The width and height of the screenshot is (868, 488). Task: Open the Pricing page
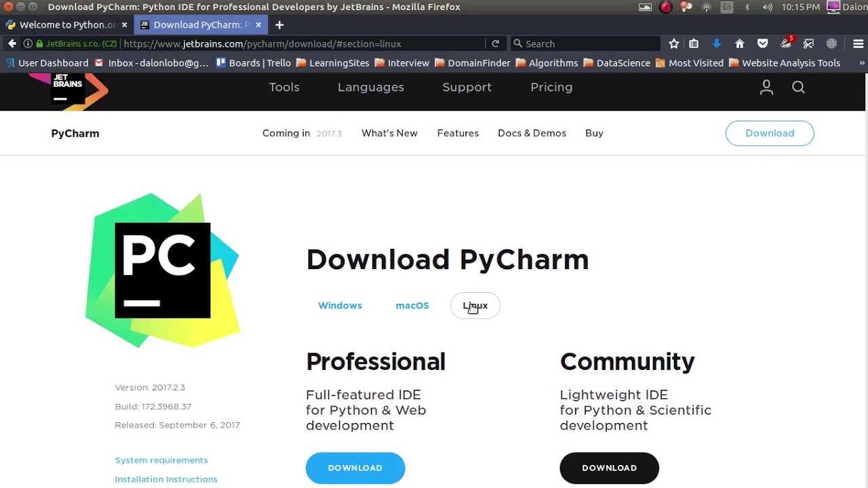551,87
